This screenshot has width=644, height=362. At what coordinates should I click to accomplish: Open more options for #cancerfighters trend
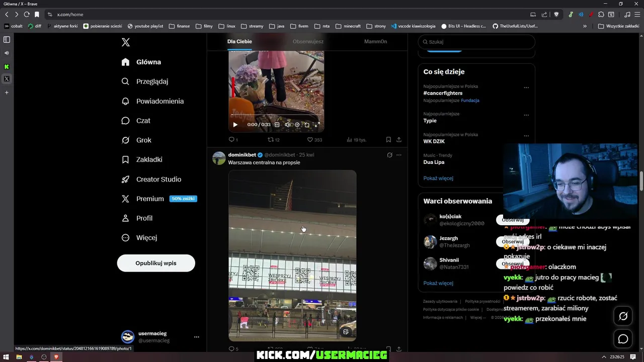pyautogui.click(x=526, y=87)
